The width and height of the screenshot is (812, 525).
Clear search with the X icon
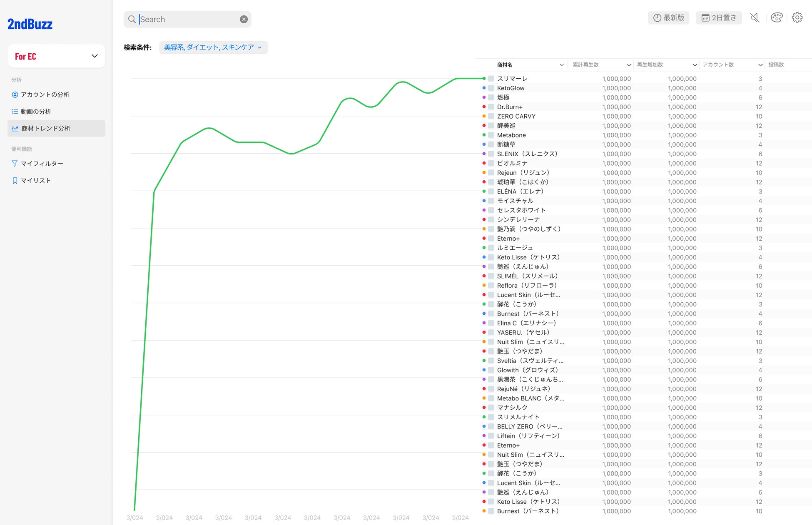click(x=244, y=19)
